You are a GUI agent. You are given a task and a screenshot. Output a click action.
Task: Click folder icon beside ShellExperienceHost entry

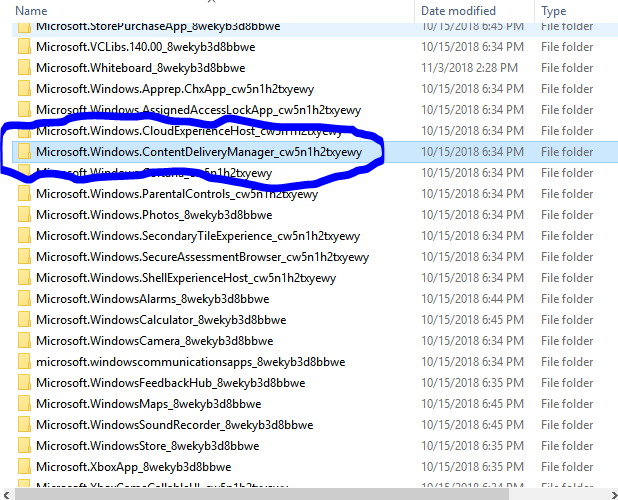tap(24, 278)
